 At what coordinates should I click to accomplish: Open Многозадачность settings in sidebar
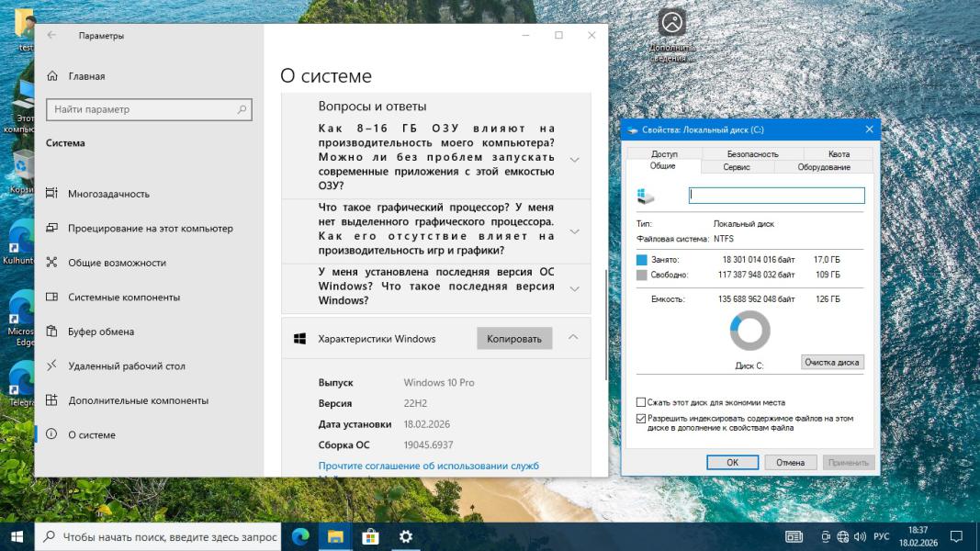[108, 194]
